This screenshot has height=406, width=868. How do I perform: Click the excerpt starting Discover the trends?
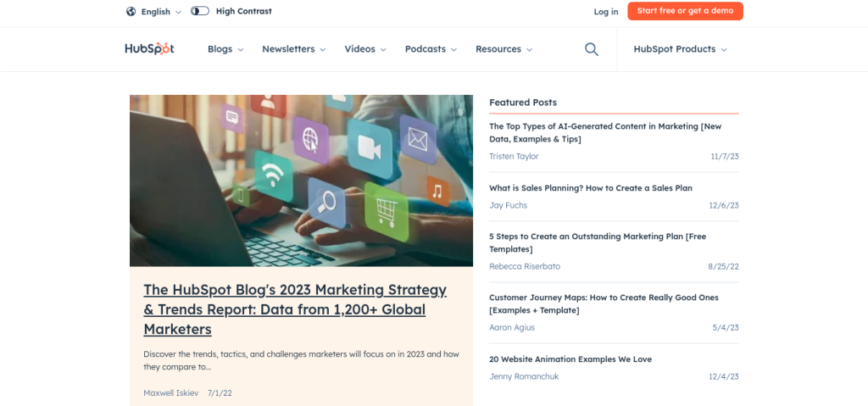click(x=301, y=360)
